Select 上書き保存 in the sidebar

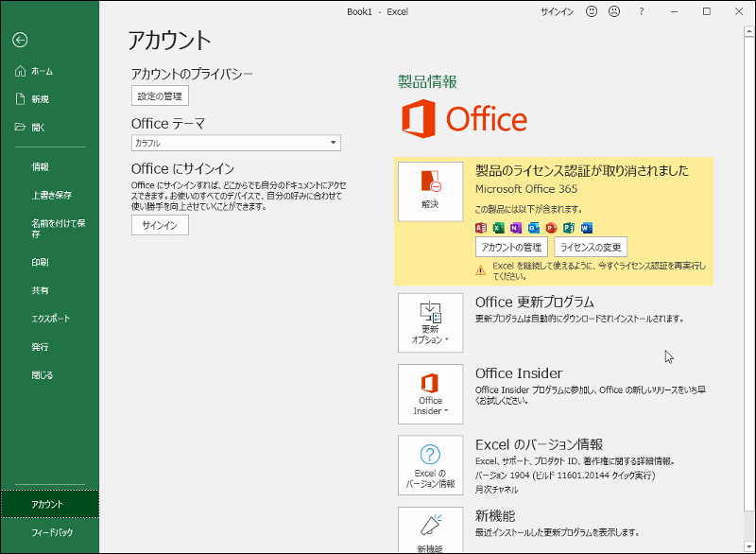(x=50, y=195)
